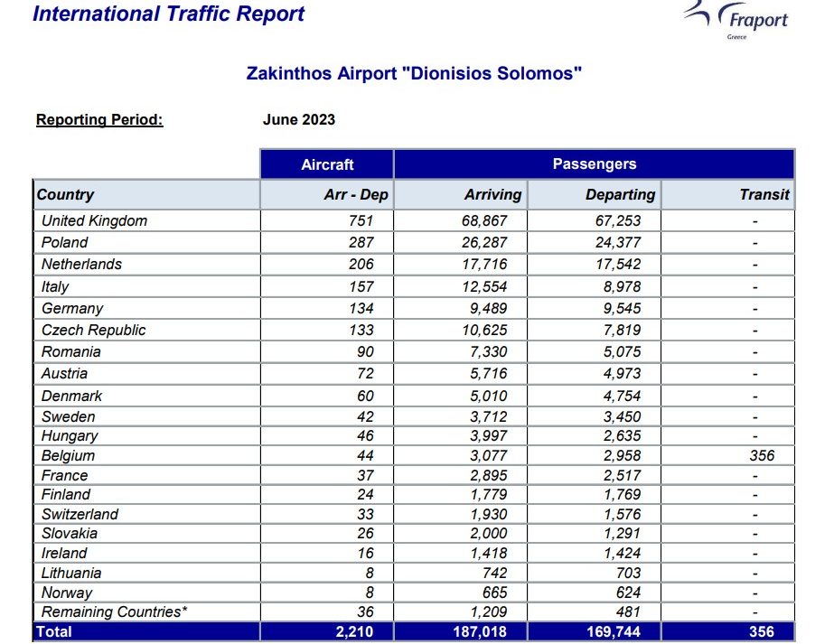Click United Kingdom aircraft value 751
834x644 pixels.
(361, 220)
